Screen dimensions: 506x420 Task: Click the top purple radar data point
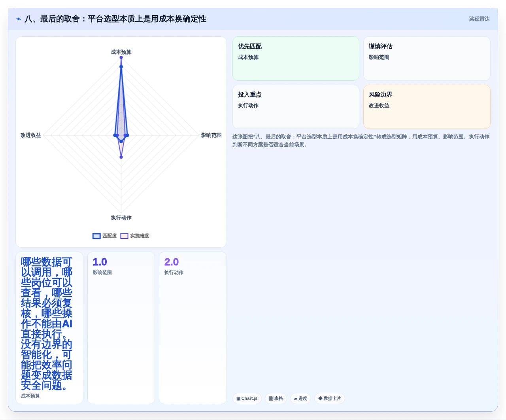pyautogui.click(x=121, y=57)
